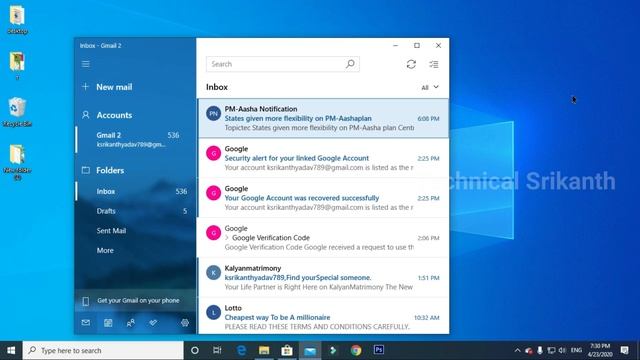The height and width of the screenshot is (360, 640).
Task: Open volume control in tray
Action: [562, 350]
